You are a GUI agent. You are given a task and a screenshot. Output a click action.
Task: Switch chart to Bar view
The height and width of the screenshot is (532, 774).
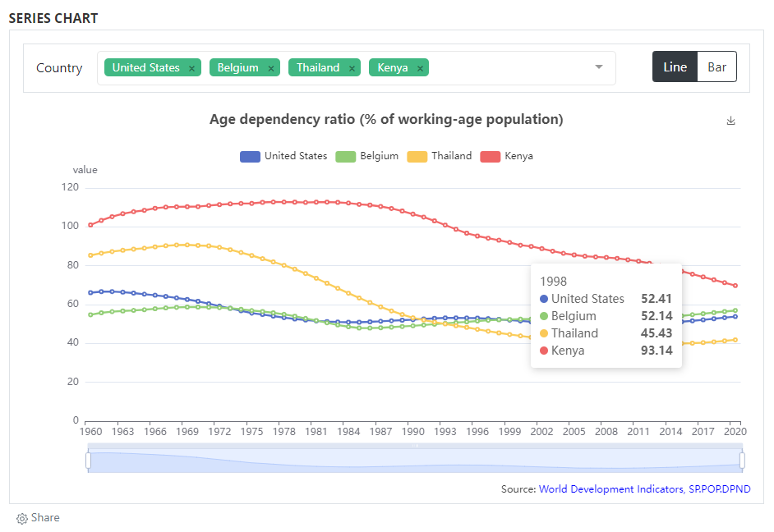pos(716,66)
